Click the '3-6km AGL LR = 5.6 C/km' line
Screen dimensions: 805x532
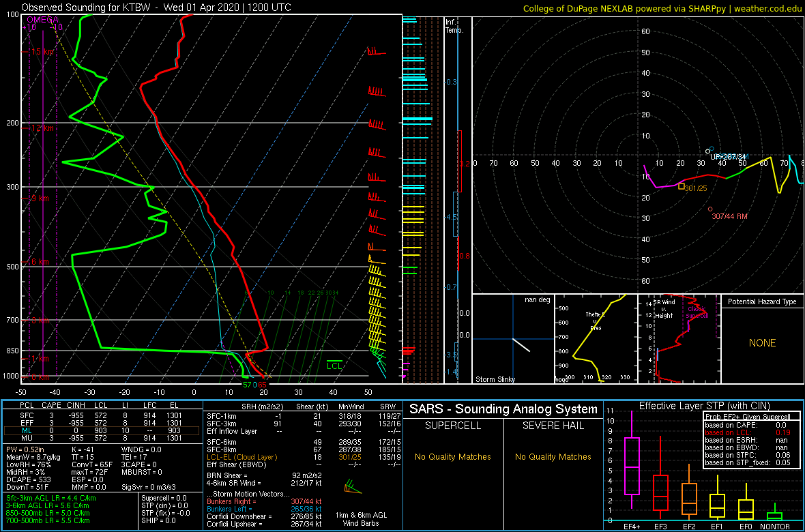49,506
